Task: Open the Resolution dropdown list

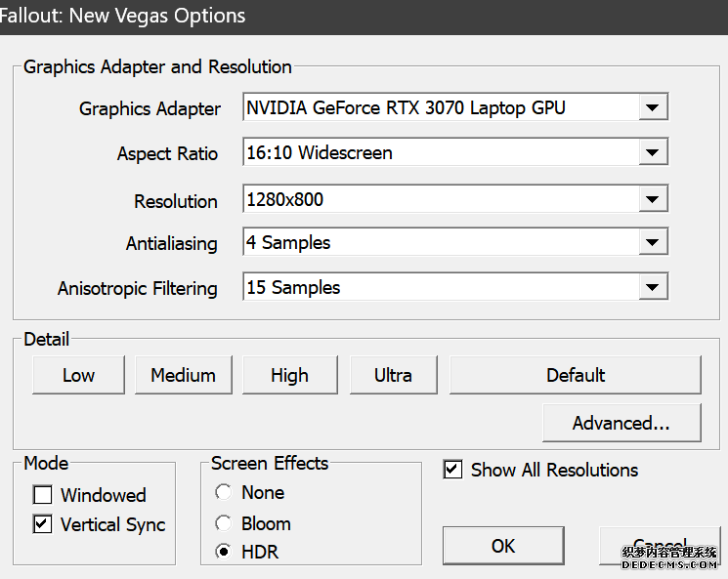Action: click(x=652, y=200)
